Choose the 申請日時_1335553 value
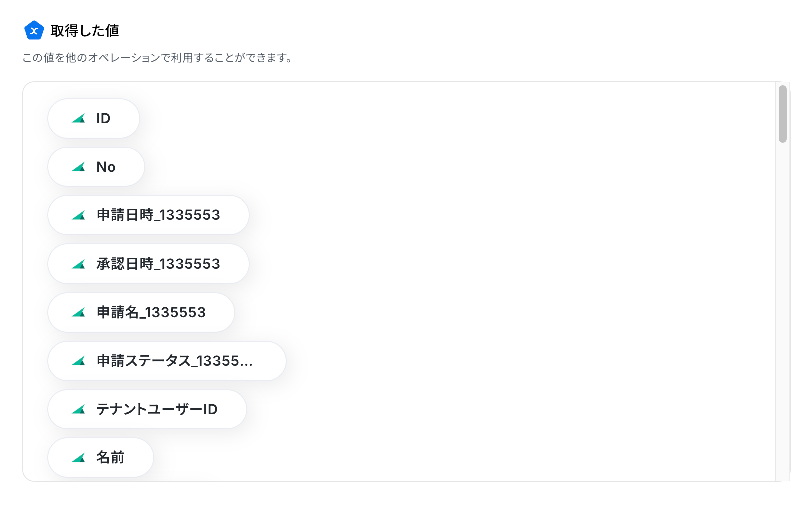This screenshot has height=508, width=812. (x=148, y=215)
